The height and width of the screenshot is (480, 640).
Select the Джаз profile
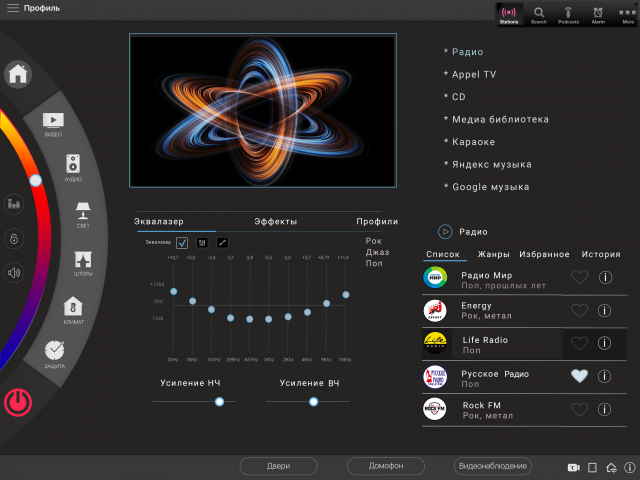(377, 252)
